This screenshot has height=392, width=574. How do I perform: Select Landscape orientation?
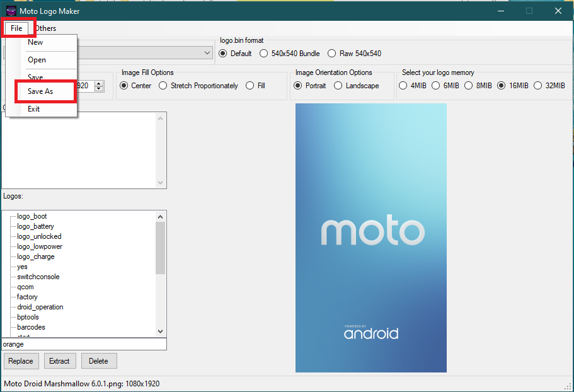tap(357, 86)
